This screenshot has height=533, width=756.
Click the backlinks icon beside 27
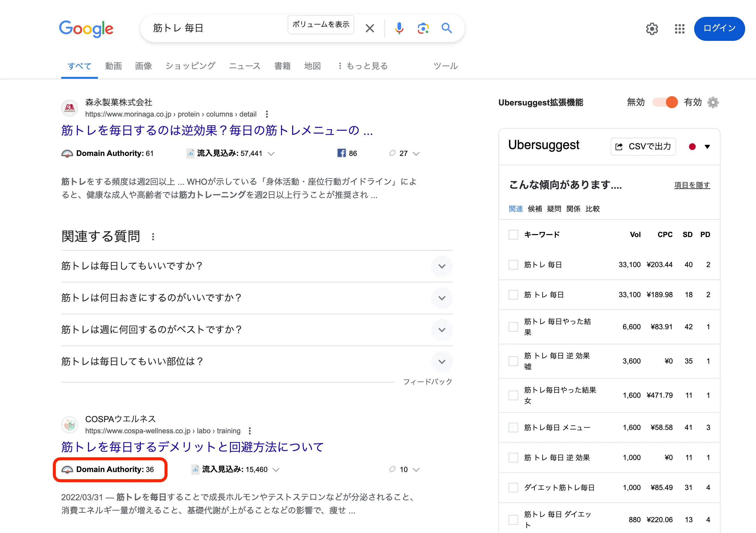click(392, 153)
